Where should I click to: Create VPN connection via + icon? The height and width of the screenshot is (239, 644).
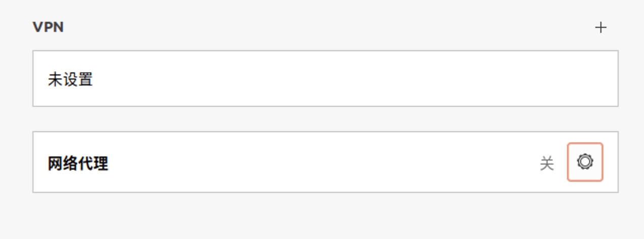[x=600, y=27]
